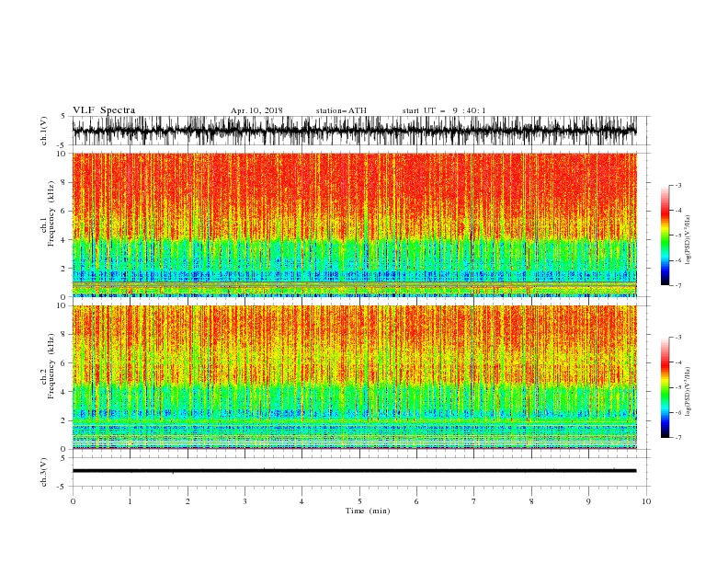728x563 pixels.
Task: Click the time axis tick label "5"
Action: point(359,501)
